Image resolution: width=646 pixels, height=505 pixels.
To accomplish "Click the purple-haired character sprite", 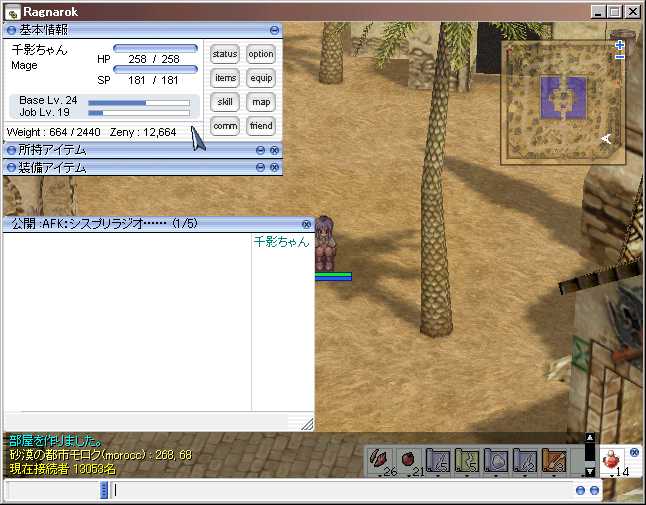I will 325,244.
